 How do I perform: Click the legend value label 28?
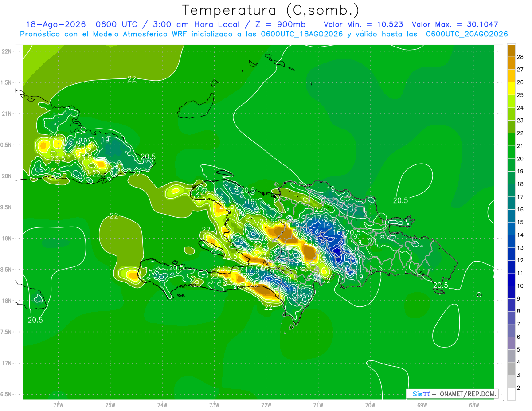pos(520,57)
